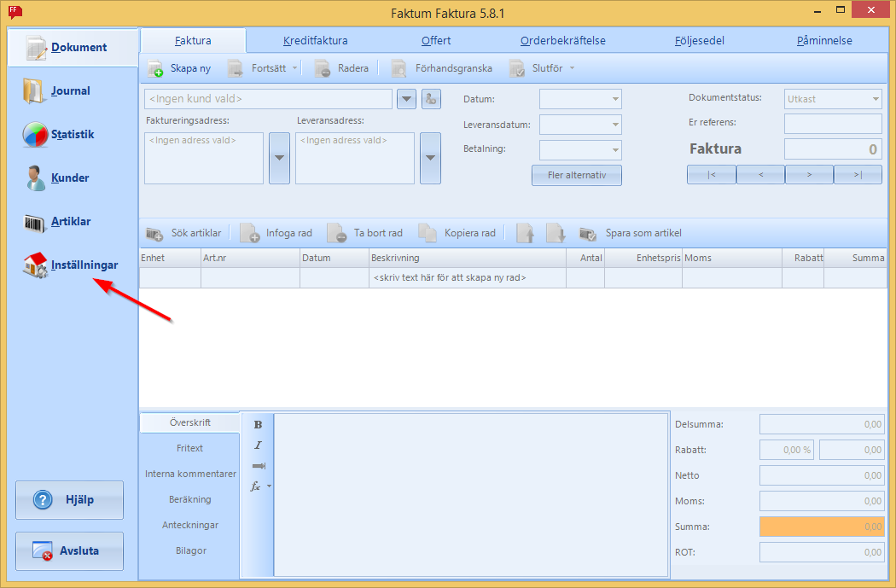This screenshot has height=588, width=896.
Task: Switch to Orderbekräftelse tab
Action: (563, 41)
